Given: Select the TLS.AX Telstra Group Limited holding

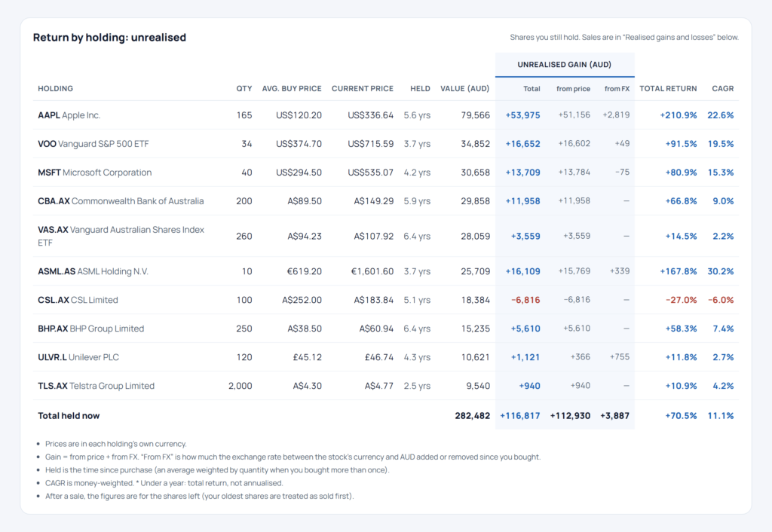Looking at the screenshot, I should [x=385, y=386].
